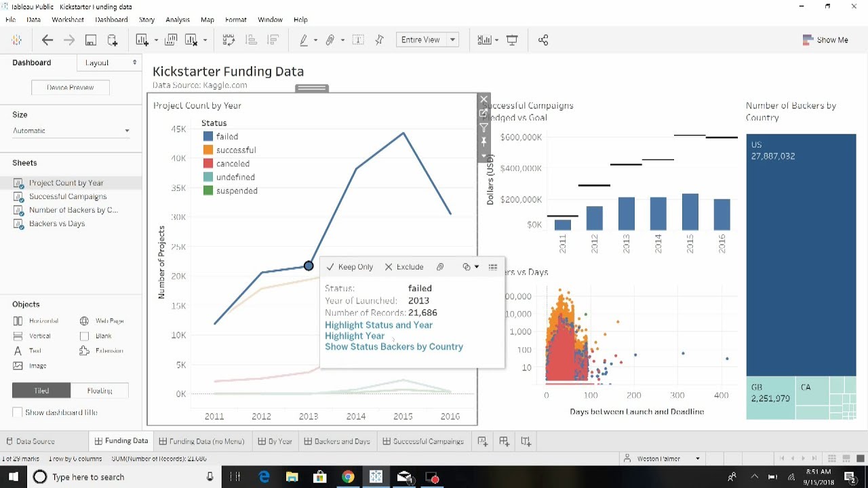The image size is (868, 488).
Task: Click the failed blue legend swatch
Action: point(208,136)
